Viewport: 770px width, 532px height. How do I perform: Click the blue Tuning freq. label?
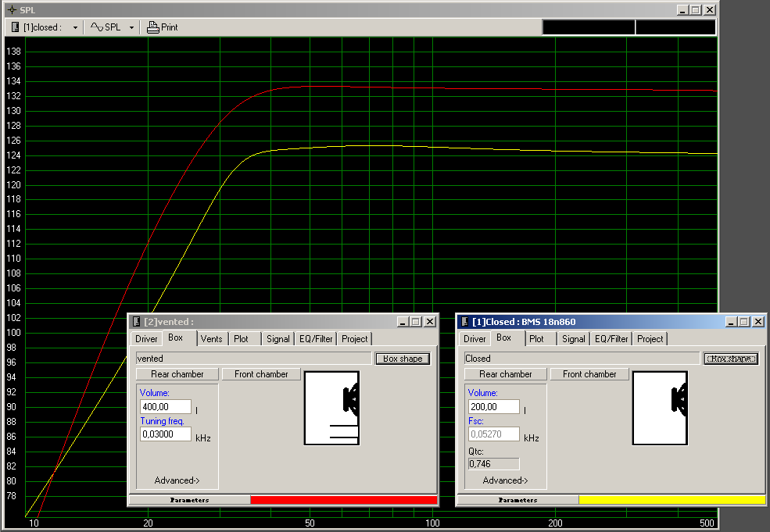click(x=162, y=421)
